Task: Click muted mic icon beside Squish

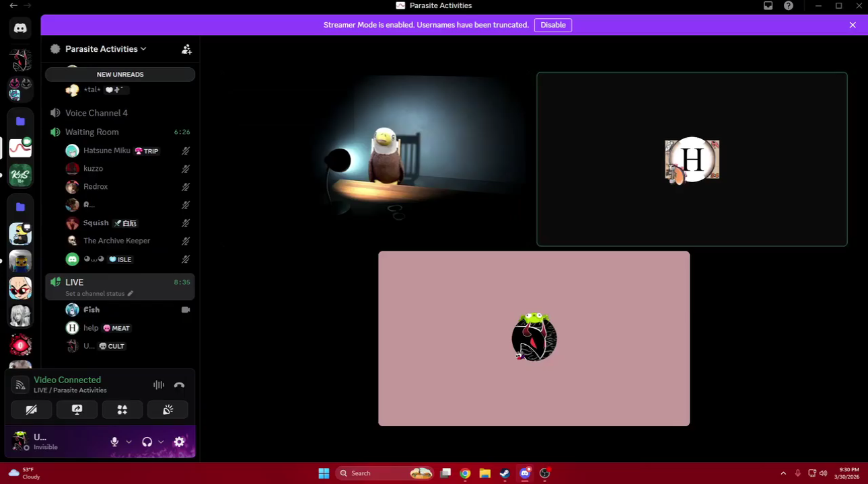Action: coord(186,223)
